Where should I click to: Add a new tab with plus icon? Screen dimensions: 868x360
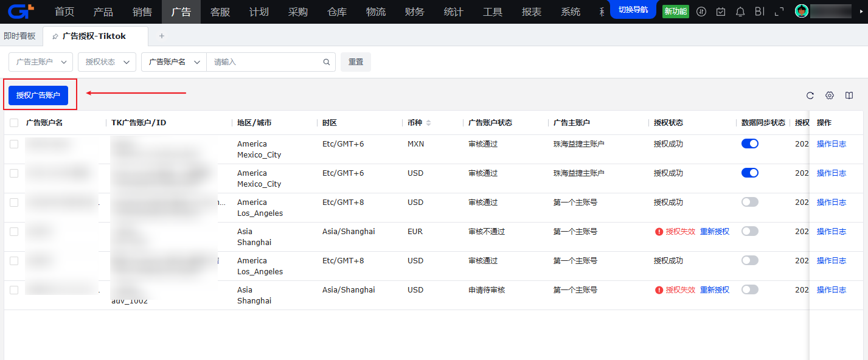point(162,36)
